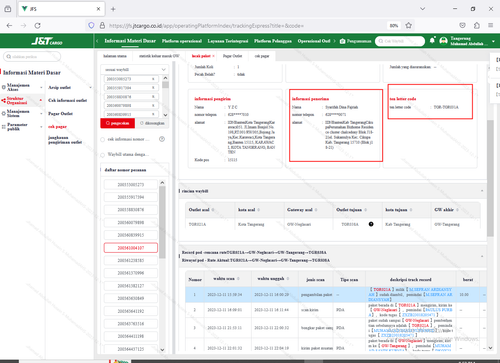Open the browser hamburger menu
The width and height of the screenshot is (500, 363).
[490, 25]
